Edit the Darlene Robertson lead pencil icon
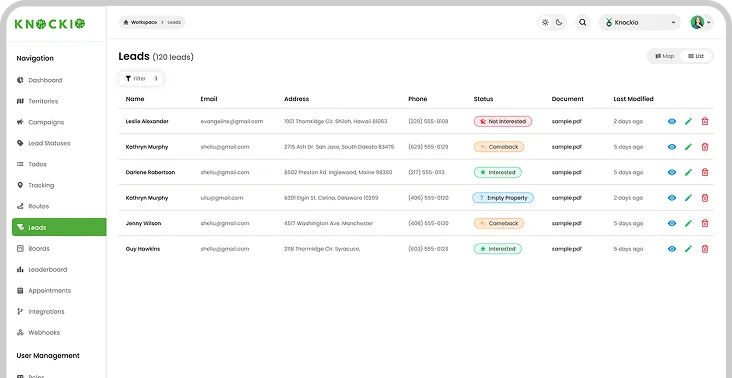 (x=688, y=172)
